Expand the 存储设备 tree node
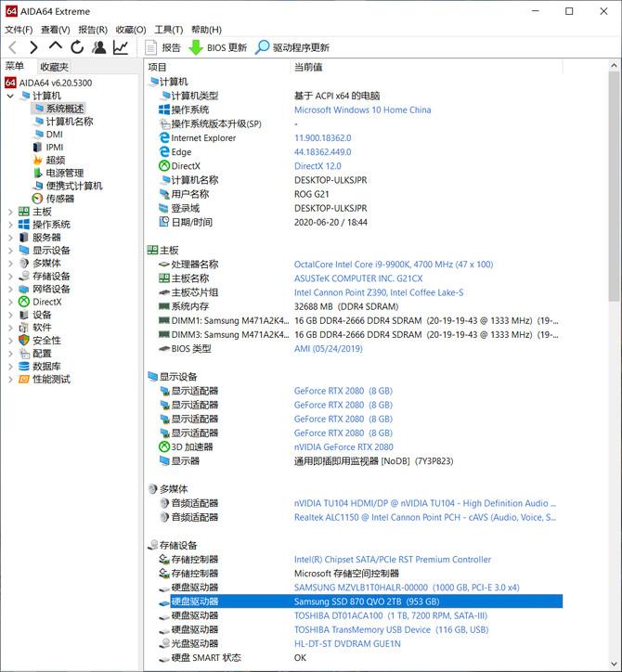 [11, 276]
